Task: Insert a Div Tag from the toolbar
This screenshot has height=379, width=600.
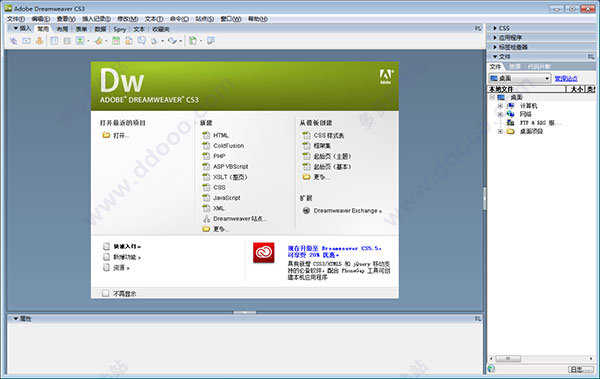Action: coord(67,41)
